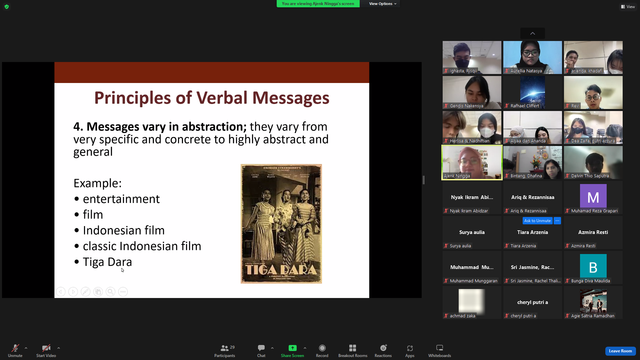Select the highlighted active speaker video tile
The height and width of the screenshot is (360, 640).
pyautogui.click(x=472, y=162)
